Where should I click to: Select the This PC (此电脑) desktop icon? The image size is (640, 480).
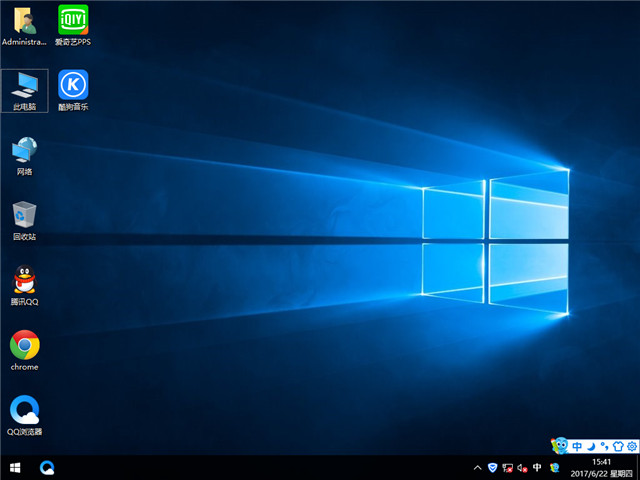(x=24, y=91)
